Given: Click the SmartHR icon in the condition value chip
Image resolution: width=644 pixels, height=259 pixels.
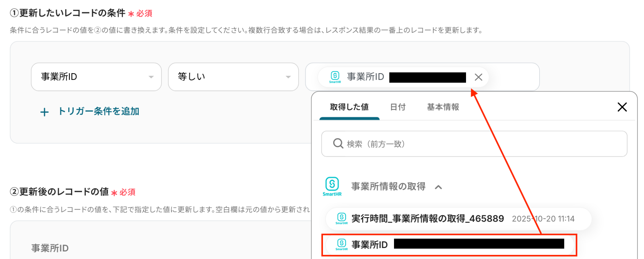Looking at the screenshot, I should pyautogui.click(x=335, y=77).
